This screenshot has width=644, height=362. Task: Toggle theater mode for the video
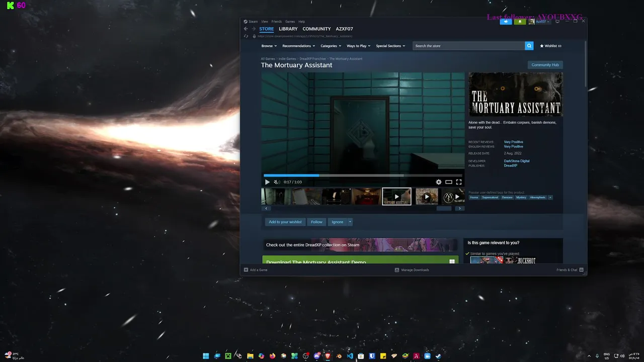click(x=449, y=182)
